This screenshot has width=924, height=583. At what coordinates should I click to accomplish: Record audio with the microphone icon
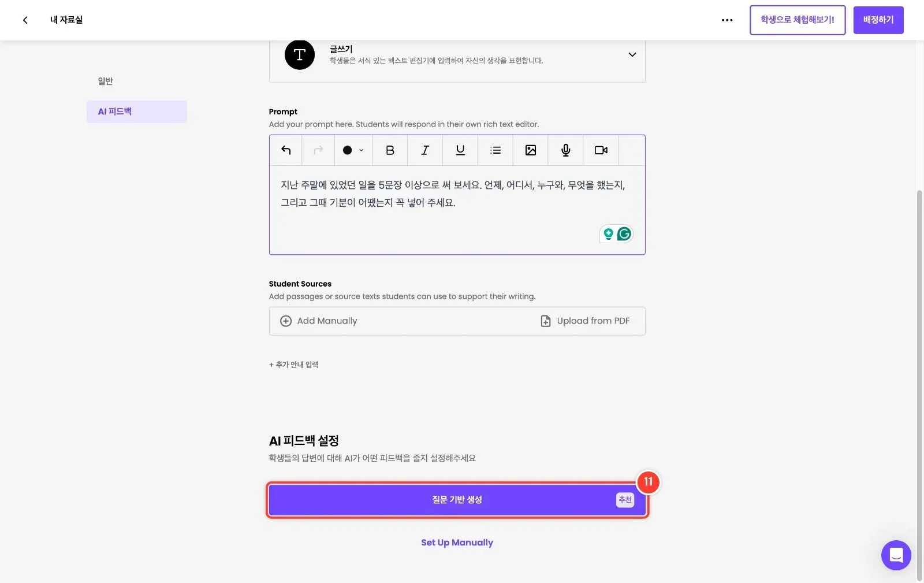(x=566, y=150)
